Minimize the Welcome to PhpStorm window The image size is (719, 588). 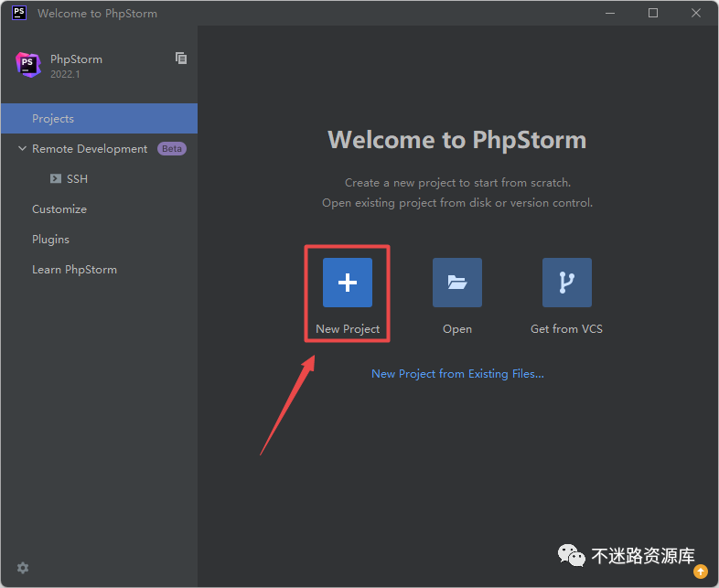coord(610,14)
